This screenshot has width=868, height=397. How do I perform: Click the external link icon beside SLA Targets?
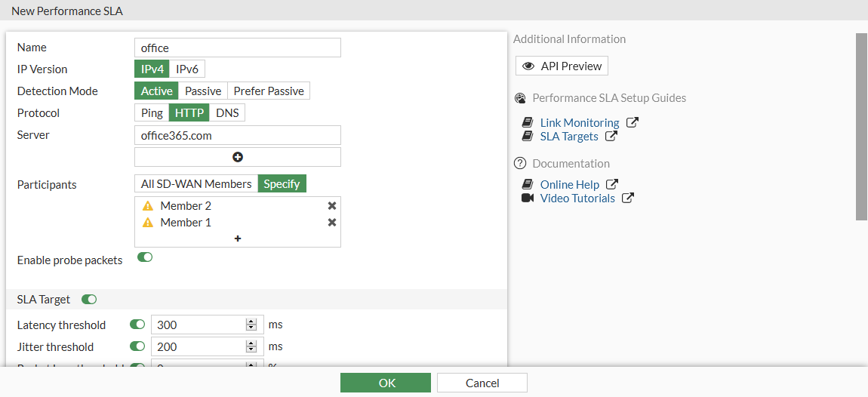[x=611, y=137]
